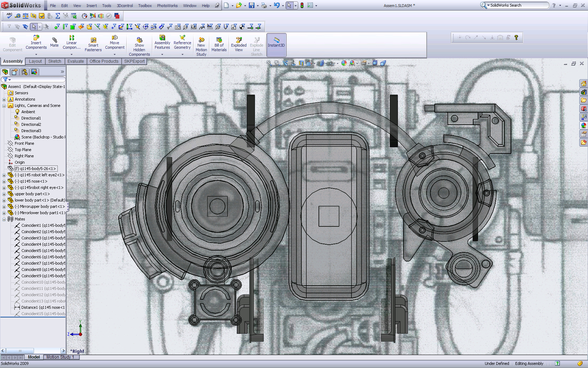Expand upper body part component
The width and height of the screenshot is (588, 368).
4,194
